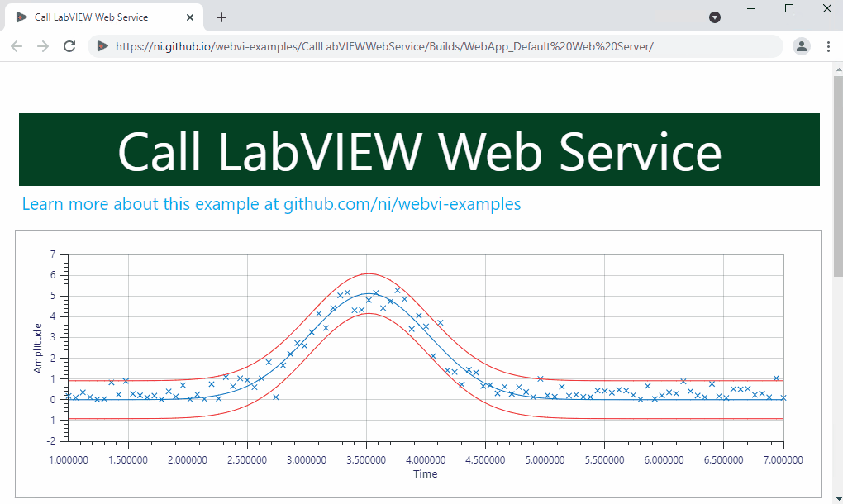Click the 5.000000 time axis tick label
843x504 pixels.
click(x=545, y=460)
